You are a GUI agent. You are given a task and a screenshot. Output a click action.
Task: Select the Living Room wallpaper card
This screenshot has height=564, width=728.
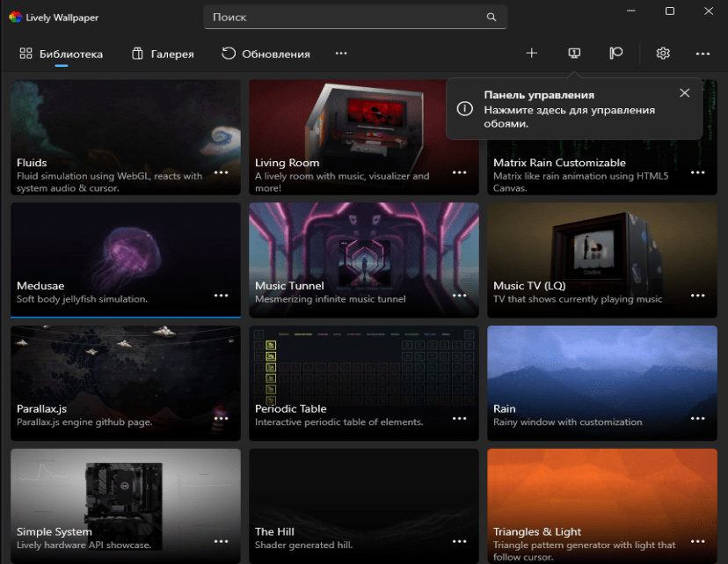tap(363, 137)
